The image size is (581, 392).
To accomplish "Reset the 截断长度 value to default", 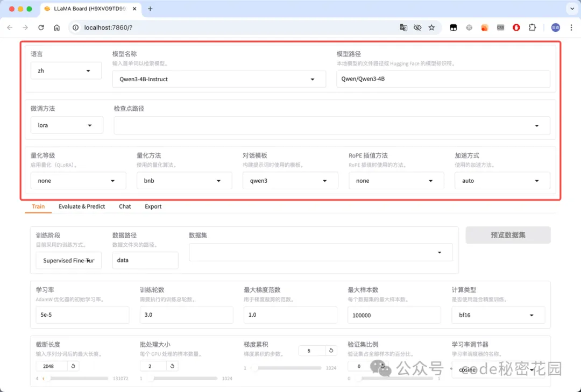I will point(73,366).
